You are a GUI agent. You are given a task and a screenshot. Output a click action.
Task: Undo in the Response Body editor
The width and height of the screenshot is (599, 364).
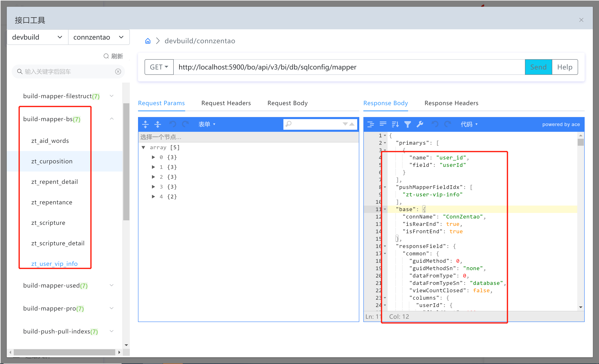435,124
